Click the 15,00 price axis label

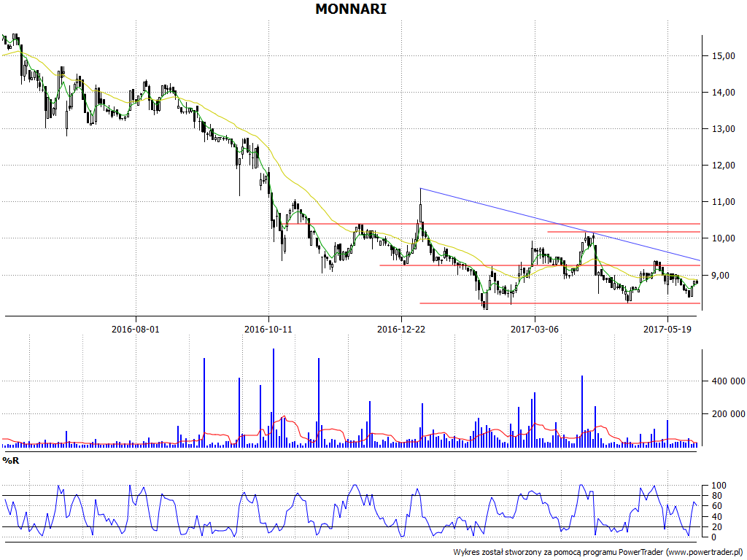point(723,55)
